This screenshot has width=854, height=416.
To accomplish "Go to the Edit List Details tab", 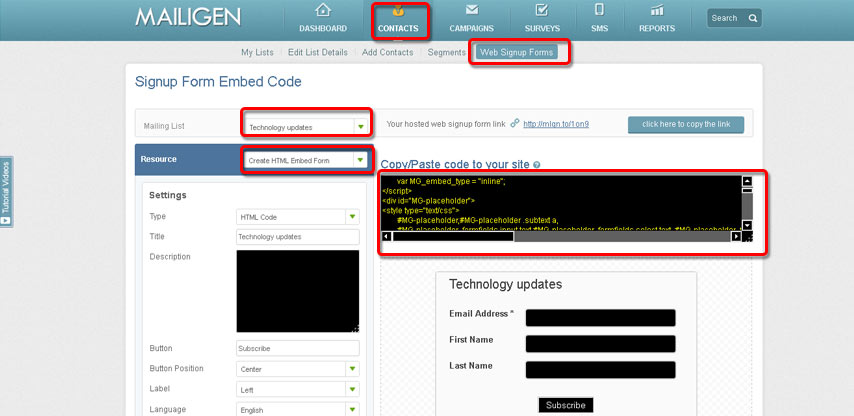I will (318, 52).
